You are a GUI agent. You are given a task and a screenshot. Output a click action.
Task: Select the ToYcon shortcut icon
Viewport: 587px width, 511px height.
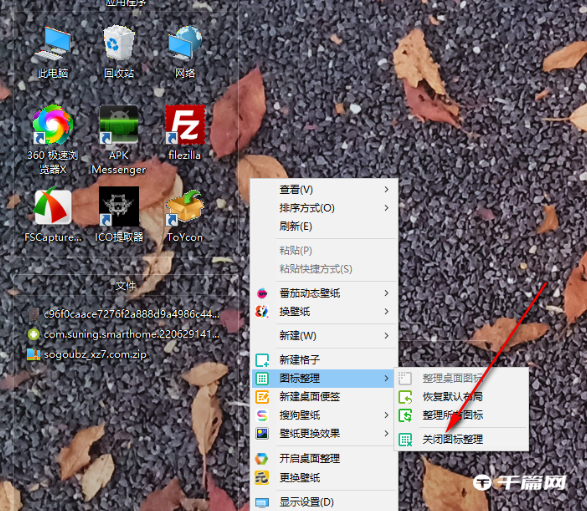(185, 207)
